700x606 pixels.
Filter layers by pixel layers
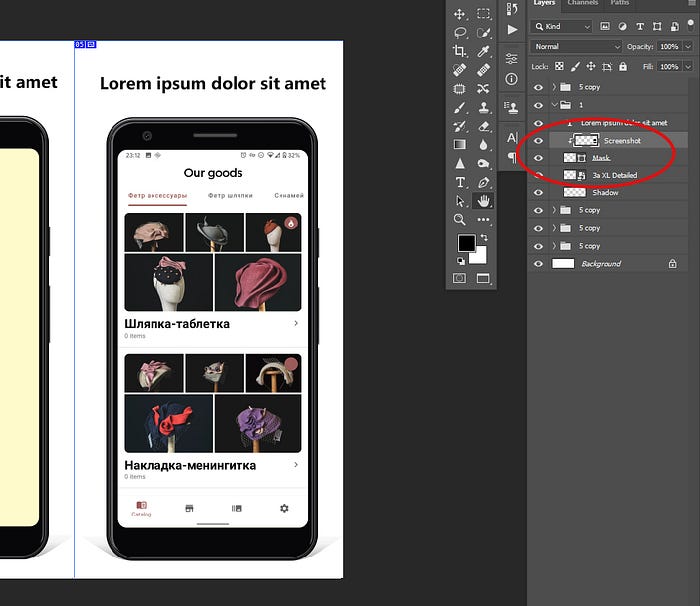pyautogui.click(x=605, y=26)
